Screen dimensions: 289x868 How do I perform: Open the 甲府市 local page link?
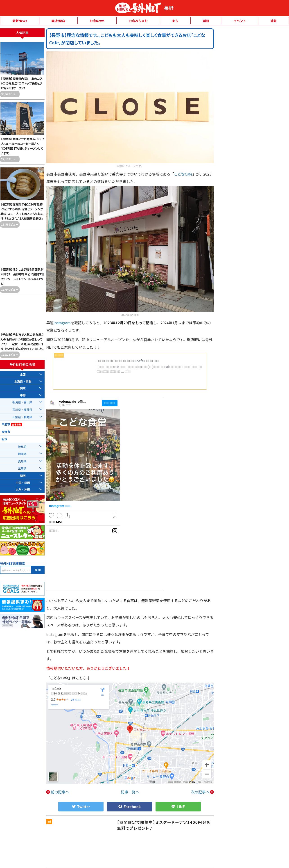(x=6, y=425)
